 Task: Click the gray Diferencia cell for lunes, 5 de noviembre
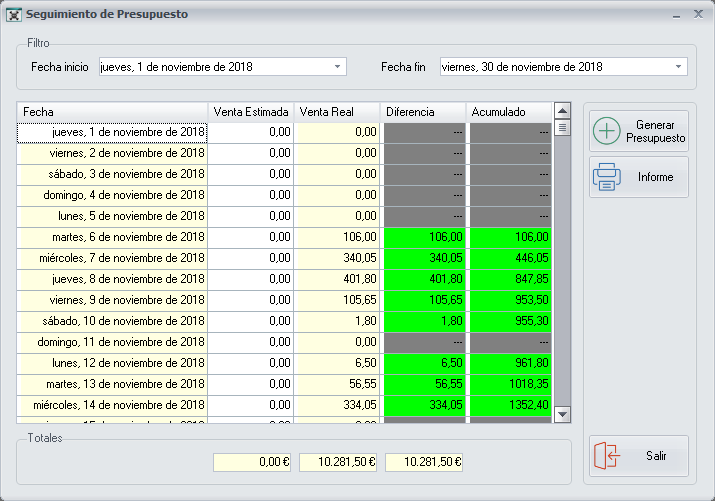(423, 216)
